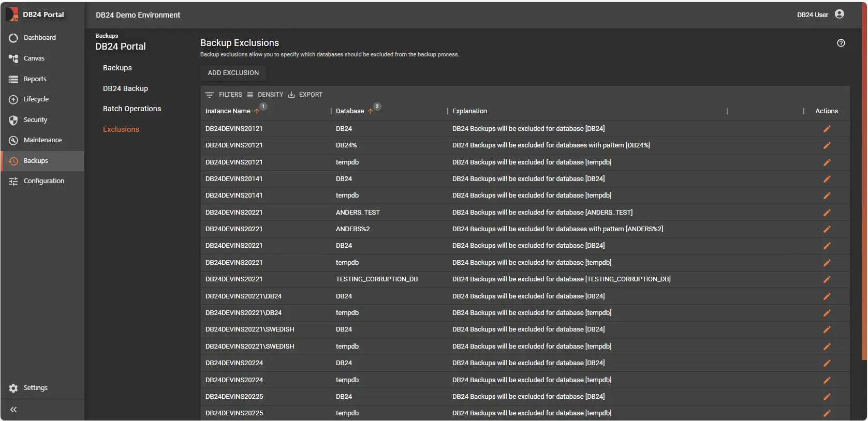
Task: Toggle sort arrow on Database column
Action: coord(371,111)
